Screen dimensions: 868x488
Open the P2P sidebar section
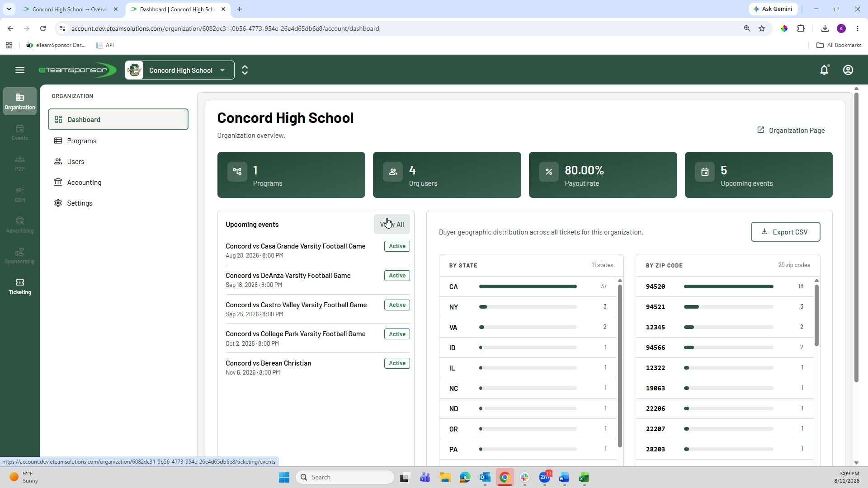pos(20,163)
